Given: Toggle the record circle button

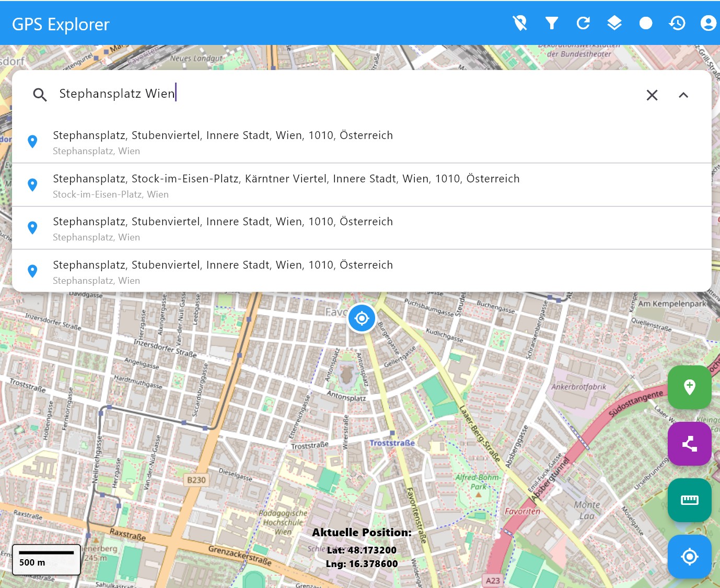Looking at the screenshot, I should pos(646,23).
